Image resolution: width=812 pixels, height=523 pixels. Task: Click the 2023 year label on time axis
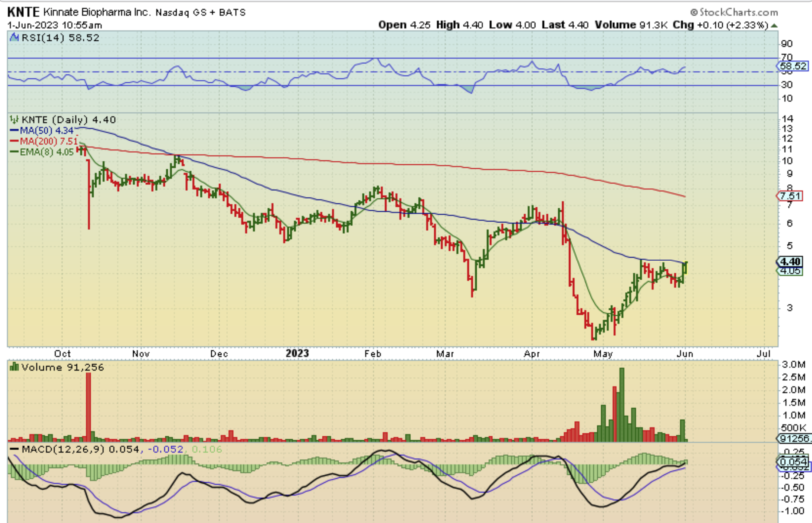[x=297, y=353]
